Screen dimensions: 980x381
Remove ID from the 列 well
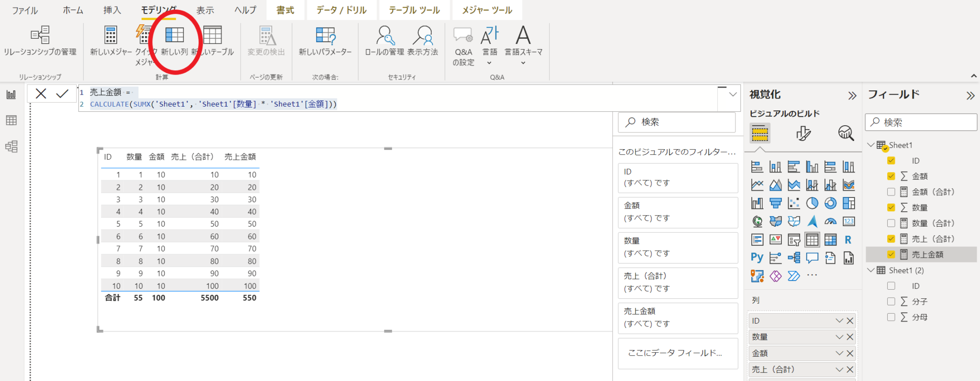[850, 321]
